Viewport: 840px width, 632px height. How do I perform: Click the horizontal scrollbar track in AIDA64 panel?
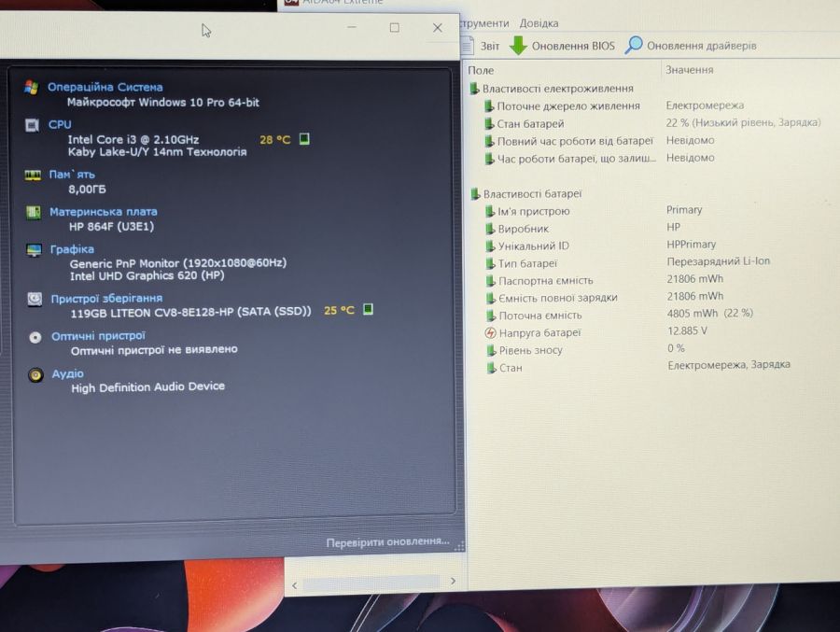point(371,583)
